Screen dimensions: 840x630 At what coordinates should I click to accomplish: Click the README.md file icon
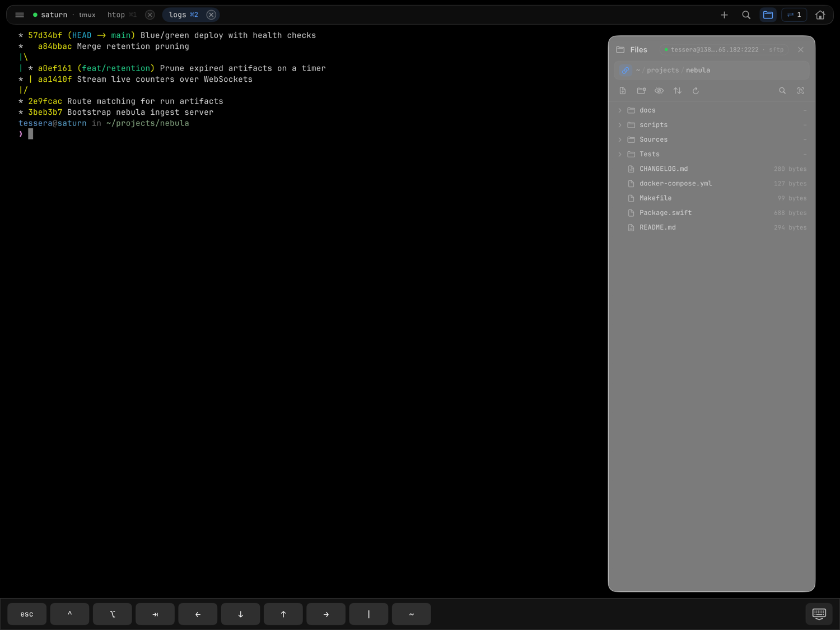[x=631, y=227]
